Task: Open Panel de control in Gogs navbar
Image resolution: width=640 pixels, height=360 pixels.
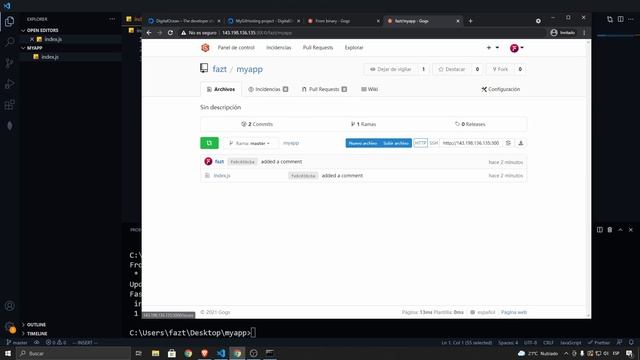Action: (x=236, y=48)
